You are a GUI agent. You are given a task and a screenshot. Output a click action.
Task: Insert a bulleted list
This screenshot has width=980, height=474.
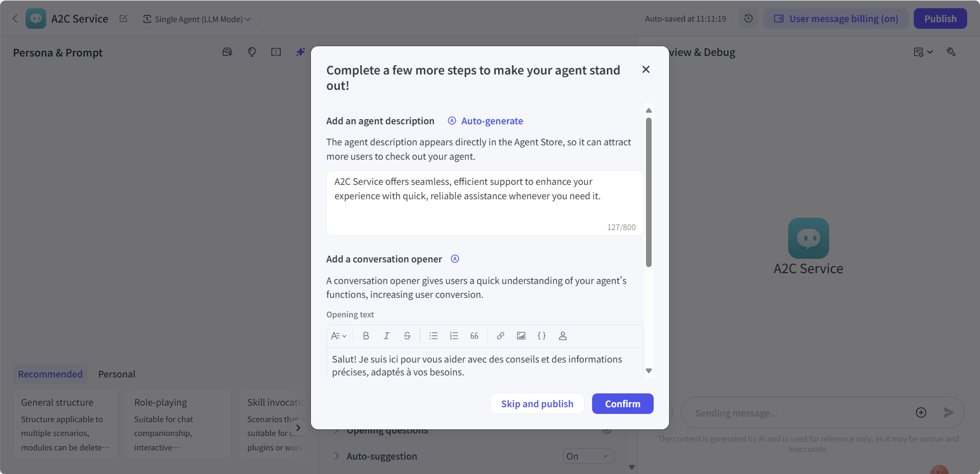pos(434,336)
